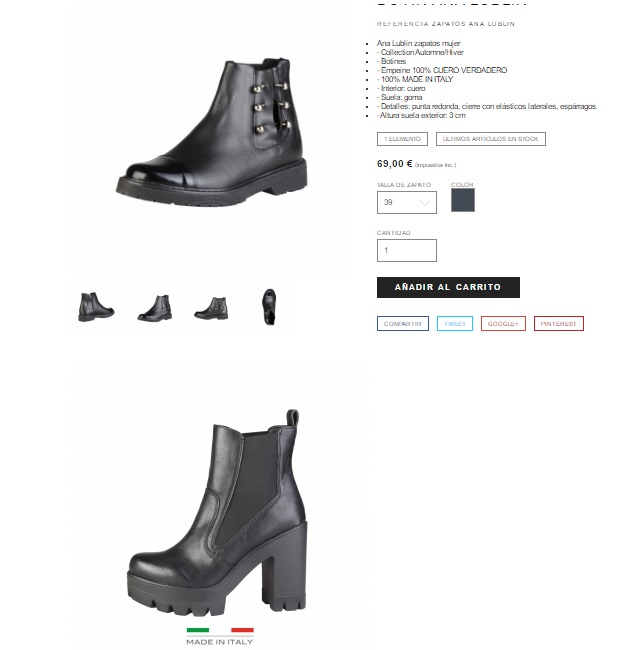Click the 69,00 € price text
Viewport: 624px width, 650px height.
click(x=394, y=164)
